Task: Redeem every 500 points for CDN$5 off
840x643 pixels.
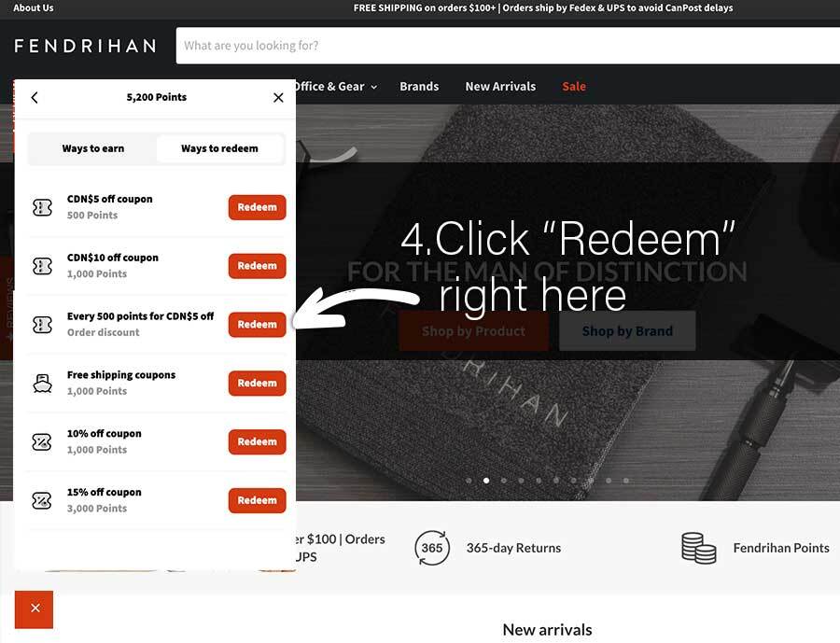Action: point(258,325)
